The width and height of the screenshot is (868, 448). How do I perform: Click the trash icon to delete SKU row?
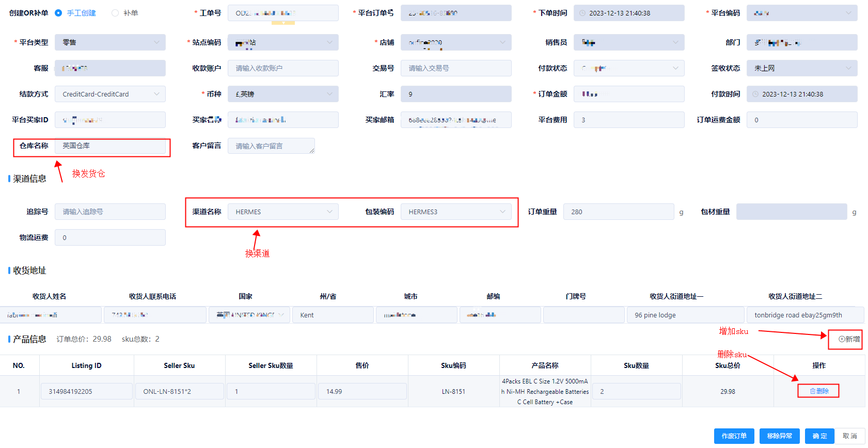tap(813, 391)
